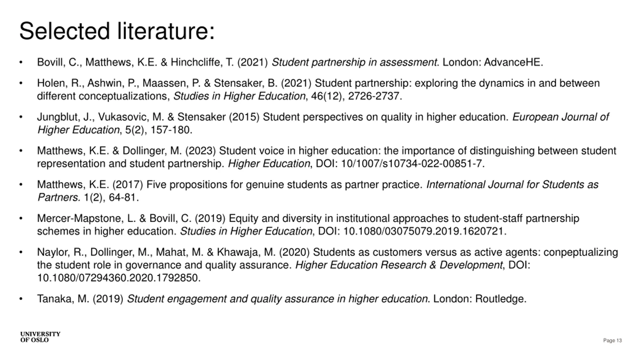This screenshot has width=644, height=362.
Task: Click DOI 10.1080/07294360.2020.1792850
Action: point(119,278)
